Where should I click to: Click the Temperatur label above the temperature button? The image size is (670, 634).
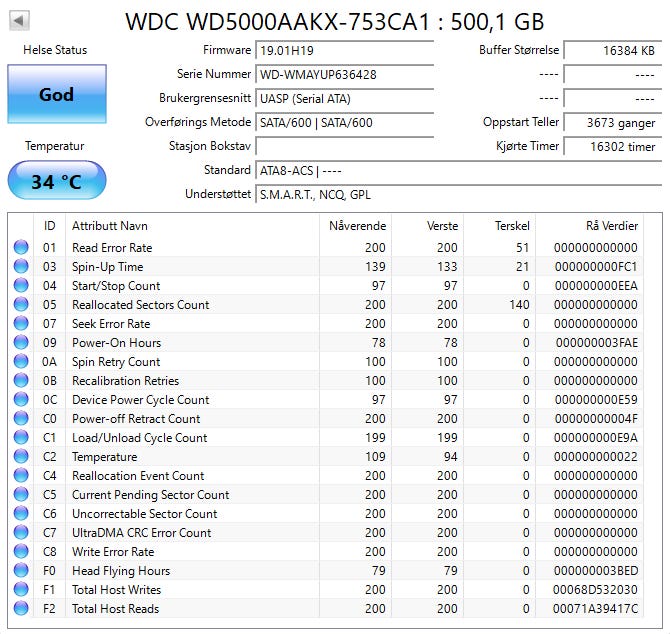[x=55, y=146]
